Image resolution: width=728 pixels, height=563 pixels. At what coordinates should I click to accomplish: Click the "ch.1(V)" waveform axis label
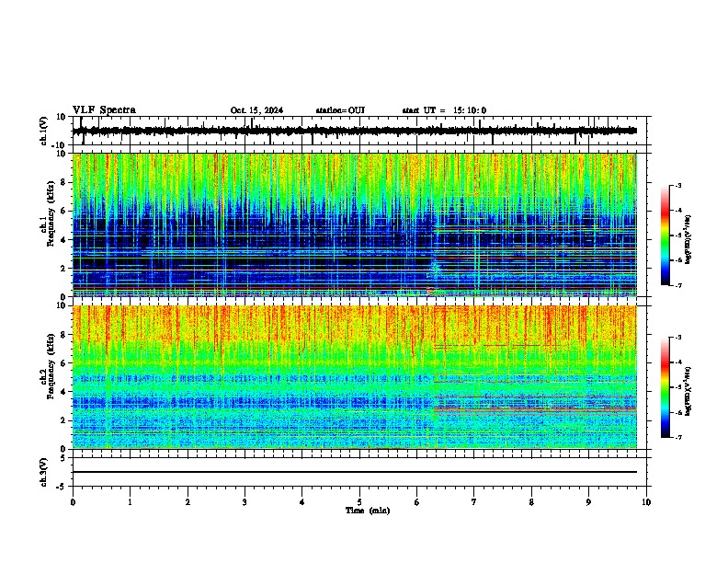(45, 131)
